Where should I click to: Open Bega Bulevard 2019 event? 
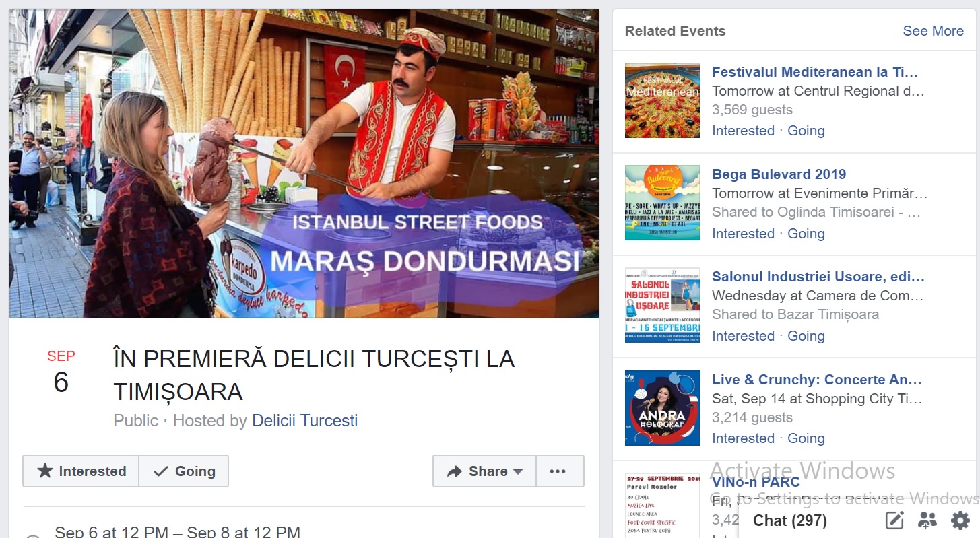tap(779, 174)
